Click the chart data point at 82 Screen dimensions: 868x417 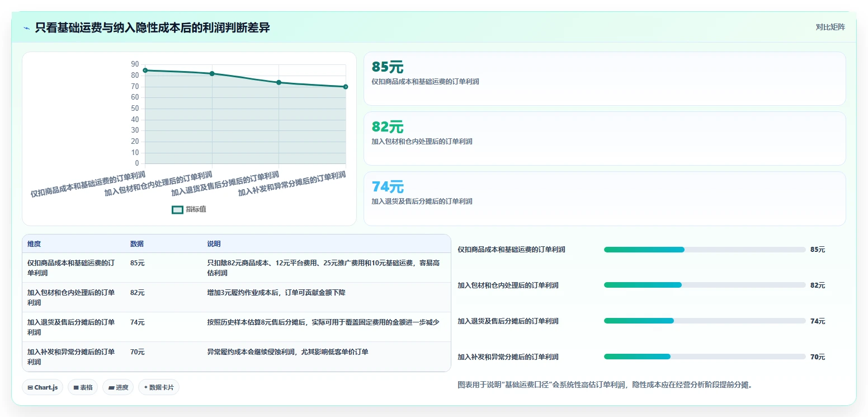(212, 73)
